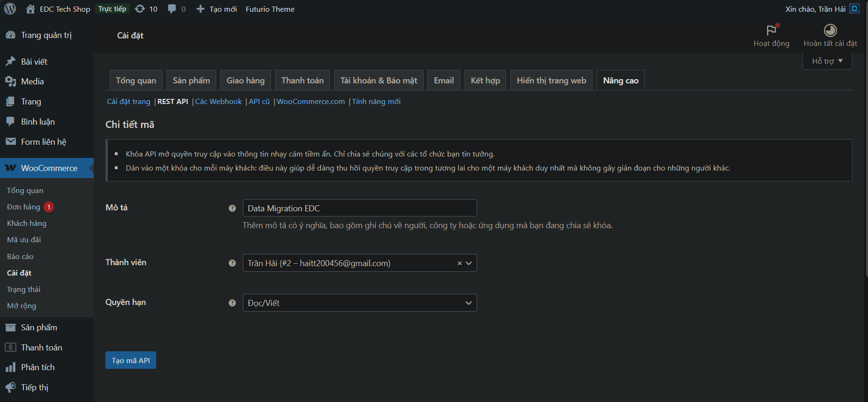Open the Tài khoản & Bảo mật tab

point(379,80)
